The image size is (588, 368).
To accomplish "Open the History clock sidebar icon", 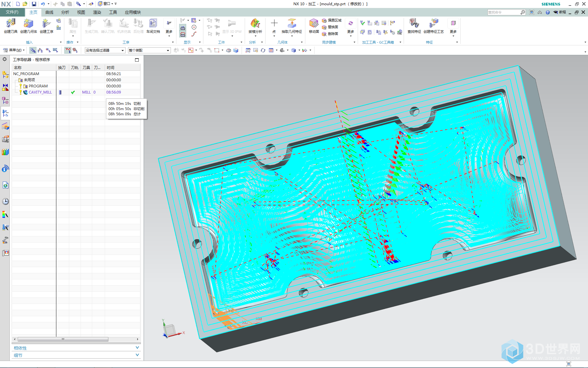I will tap(5, 201).
